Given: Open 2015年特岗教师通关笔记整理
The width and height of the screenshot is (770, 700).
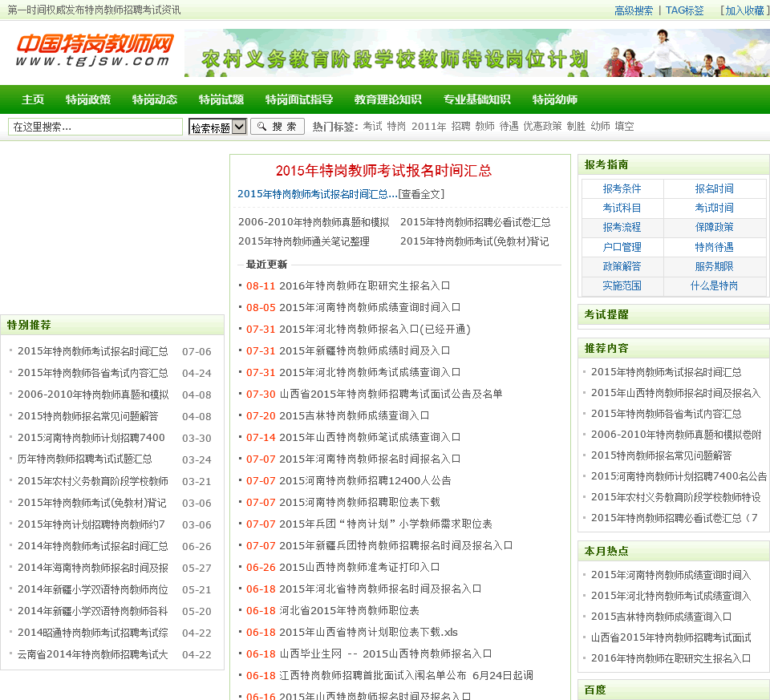Looking at the screenshot, I should coord(304,241).
